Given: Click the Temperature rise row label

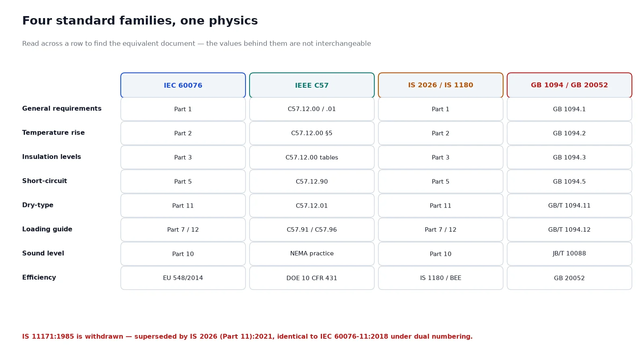Looking at the screenshot, I should click(x=54, y=133).
